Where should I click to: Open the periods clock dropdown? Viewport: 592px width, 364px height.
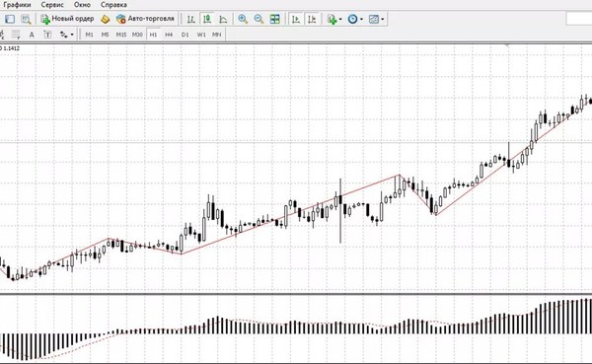(355, 19)
